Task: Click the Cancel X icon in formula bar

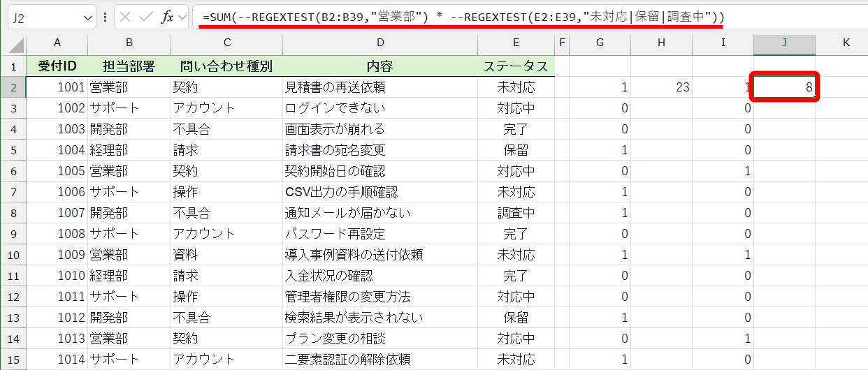Action: [126, 17]
